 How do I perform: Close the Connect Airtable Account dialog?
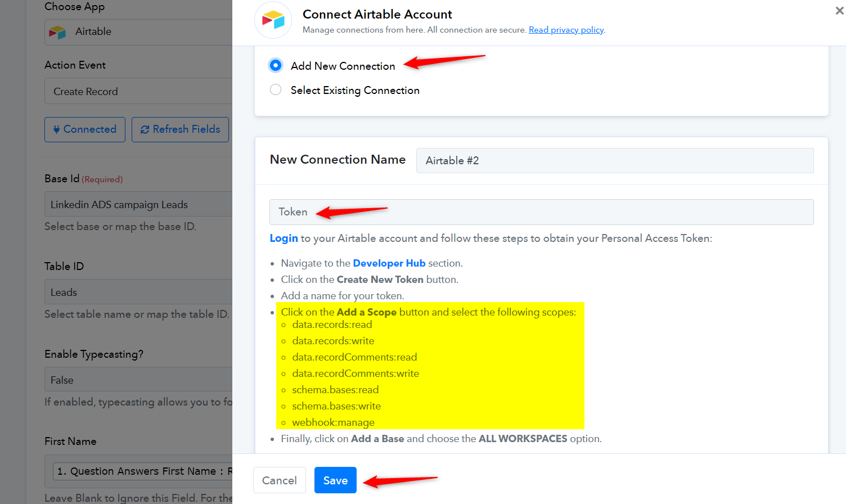tap(839, 11)
